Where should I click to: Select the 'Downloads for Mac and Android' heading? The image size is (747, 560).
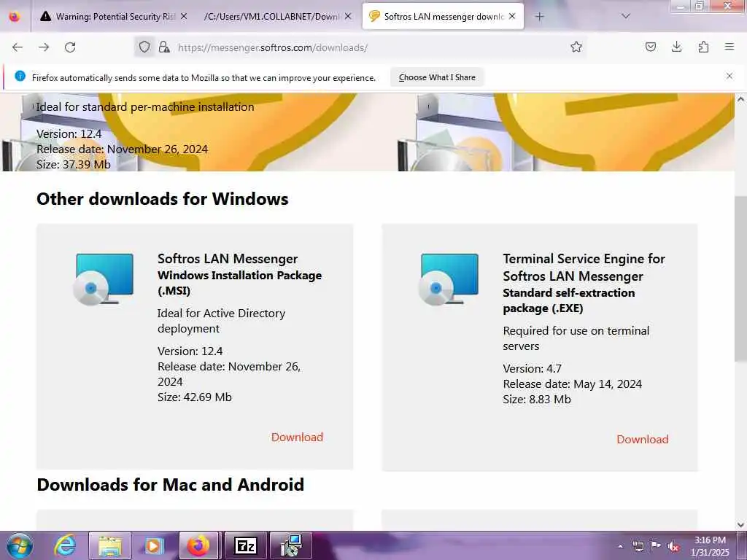click(170, 484)
